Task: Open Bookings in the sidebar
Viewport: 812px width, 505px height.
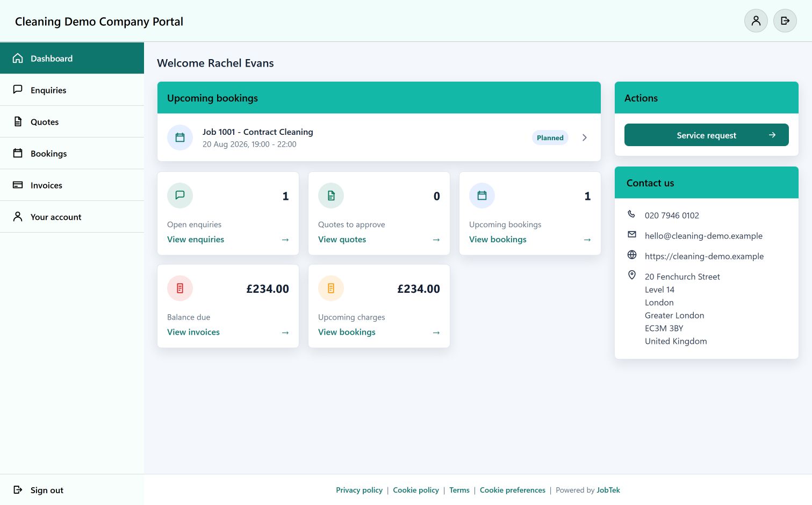Action: pos(72,153)
